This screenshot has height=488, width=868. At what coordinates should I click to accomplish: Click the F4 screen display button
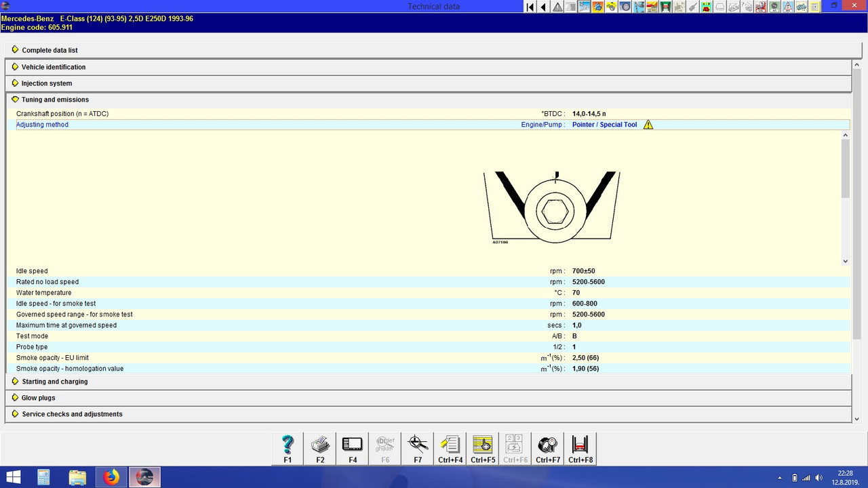tap(353, 449)
